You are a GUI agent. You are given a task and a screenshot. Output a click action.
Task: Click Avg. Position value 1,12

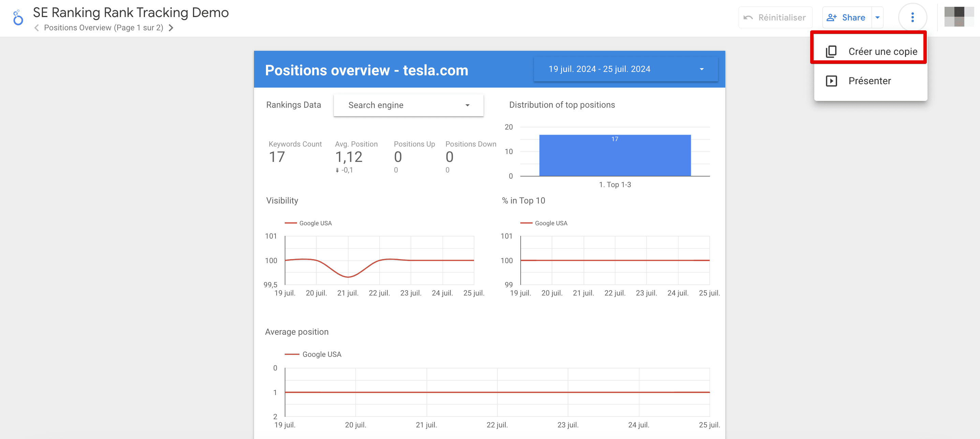(x=349, y=157)
